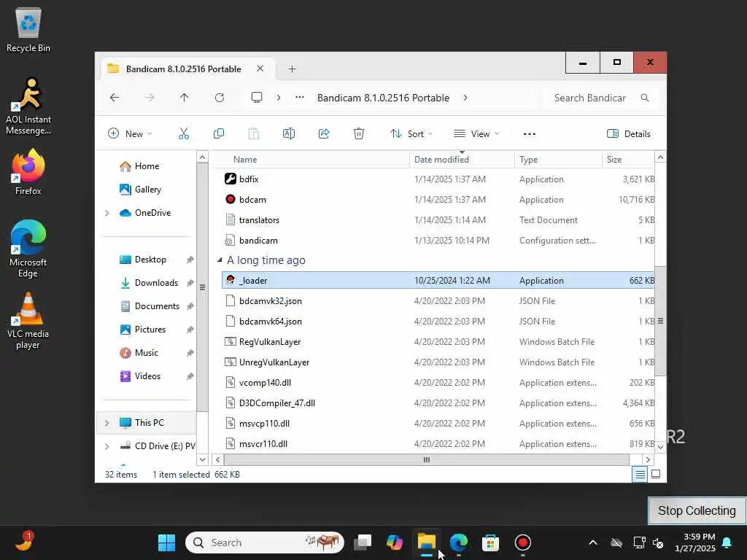Click the file list vertical scrollbar thumb
The image size is (747, 560).
pyautogui.click(x=660, y=321)
